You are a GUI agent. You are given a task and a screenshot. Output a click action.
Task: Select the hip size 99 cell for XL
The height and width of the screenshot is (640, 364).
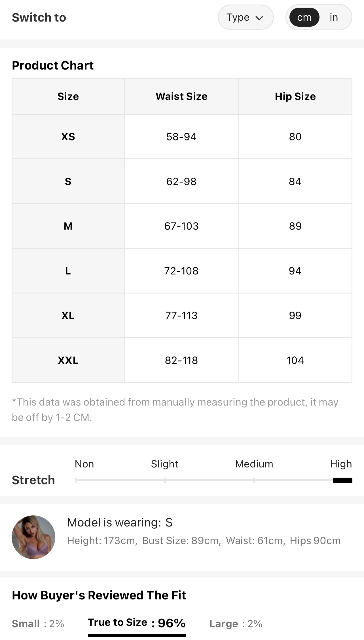(295, 315)
